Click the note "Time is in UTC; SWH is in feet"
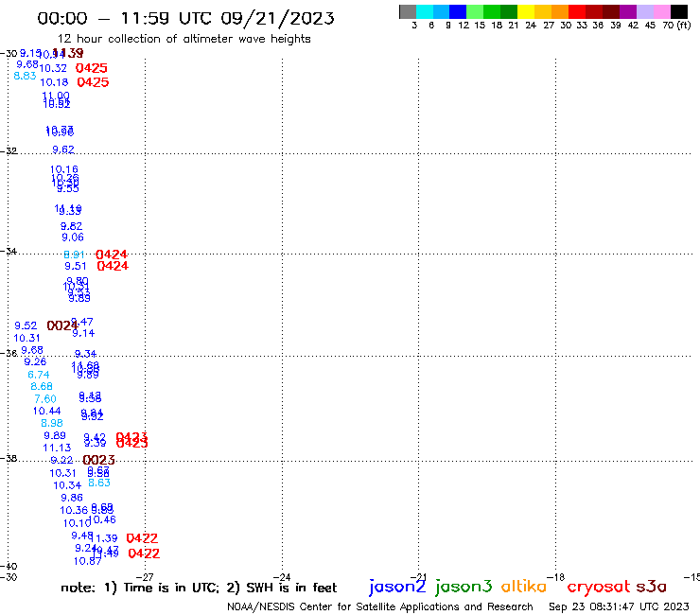Screen dimensions: 700x615 (199, 588)
